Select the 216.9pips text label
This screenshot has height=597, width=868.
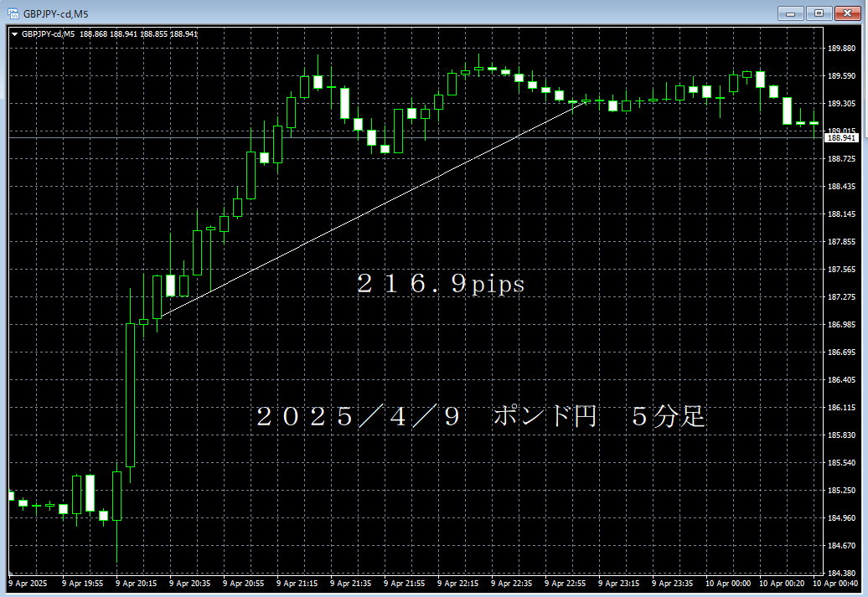441,285
